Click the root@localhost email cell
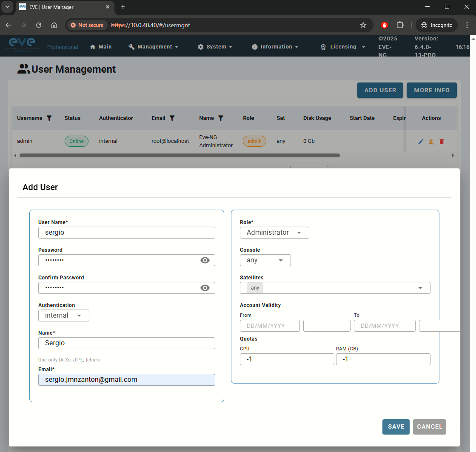 tap(170, 141)
